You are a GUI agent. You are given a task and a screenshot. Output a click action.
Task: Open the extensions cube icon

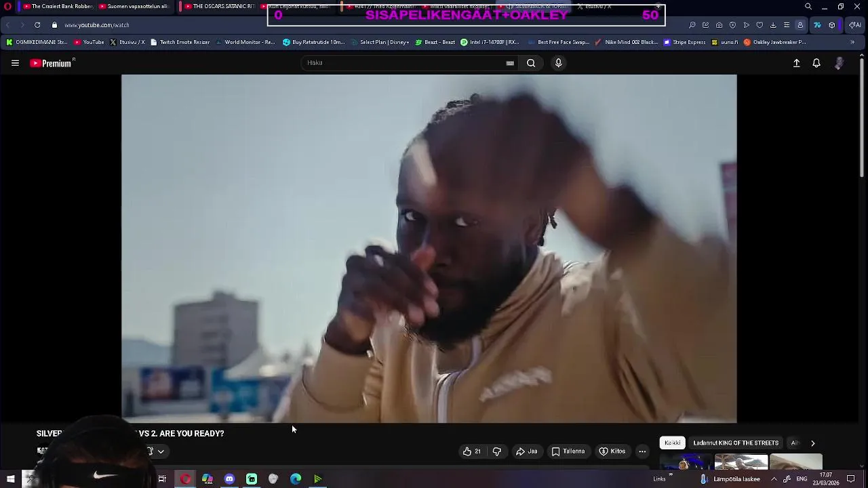832,25
